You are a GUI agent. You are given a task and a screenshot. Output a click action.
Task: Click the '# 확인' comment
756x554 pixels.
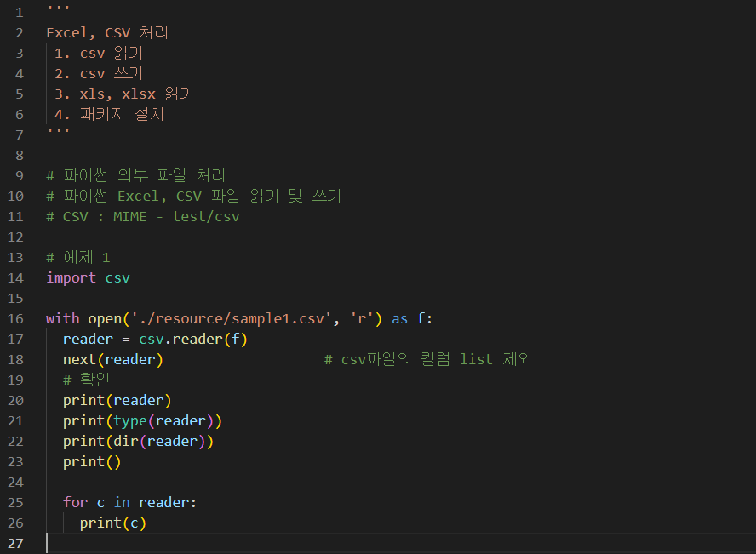(x=86, y=380)
